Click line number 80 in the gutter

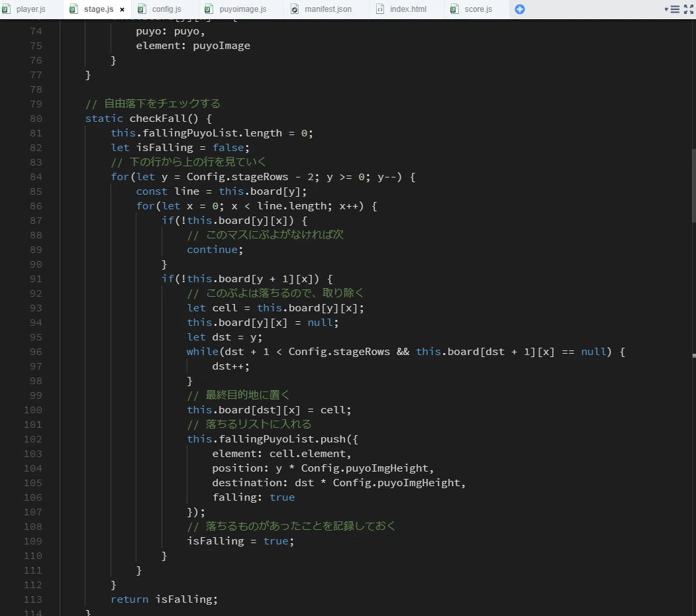(x=36, y=119)
